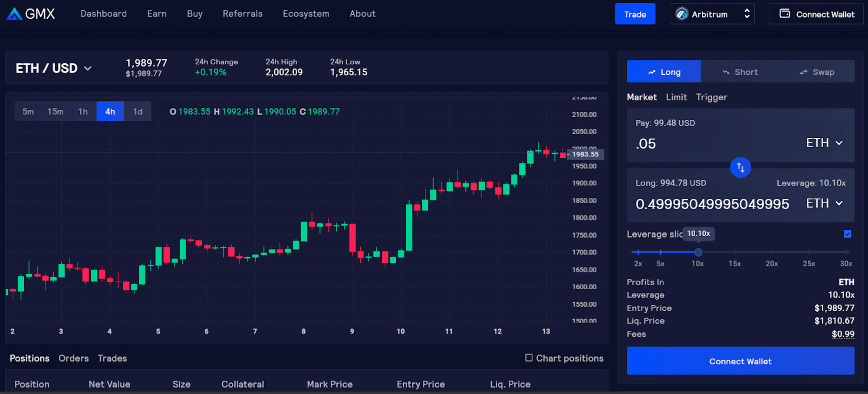Go to the Earn page
The width and height of the screenshot is (868, 394).
pyautogui.click(x=157, y=14)
